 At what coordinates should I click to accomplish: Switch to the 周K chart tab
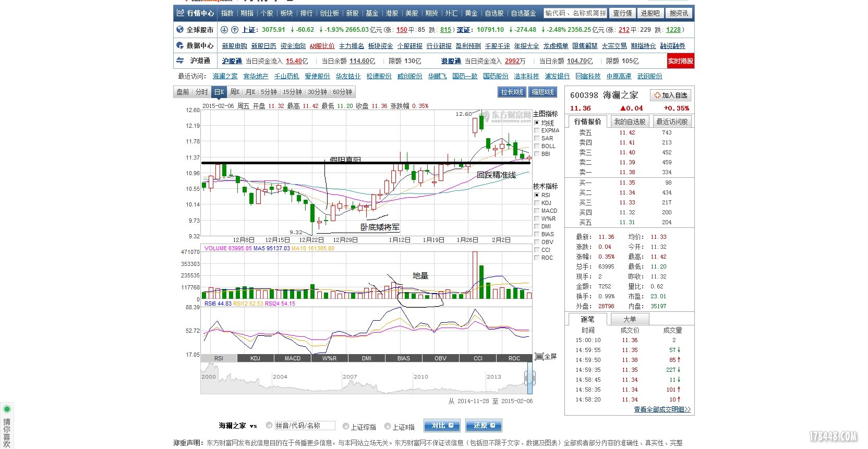coord(235,92)
